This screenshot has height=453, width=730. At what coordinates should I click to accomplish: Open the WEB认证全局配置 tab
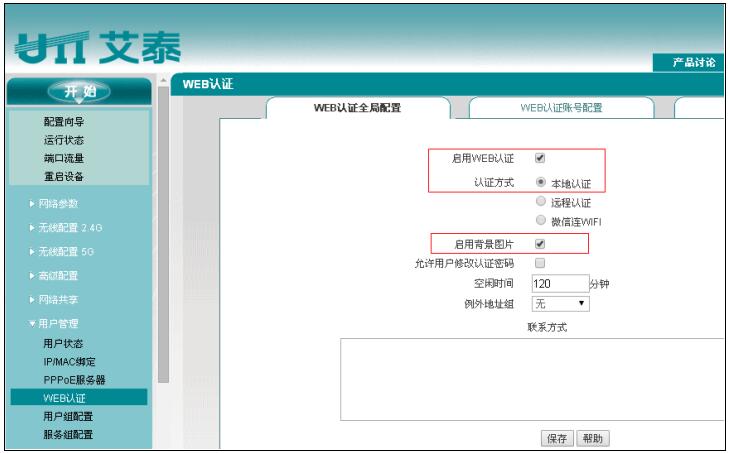point(357,108)
